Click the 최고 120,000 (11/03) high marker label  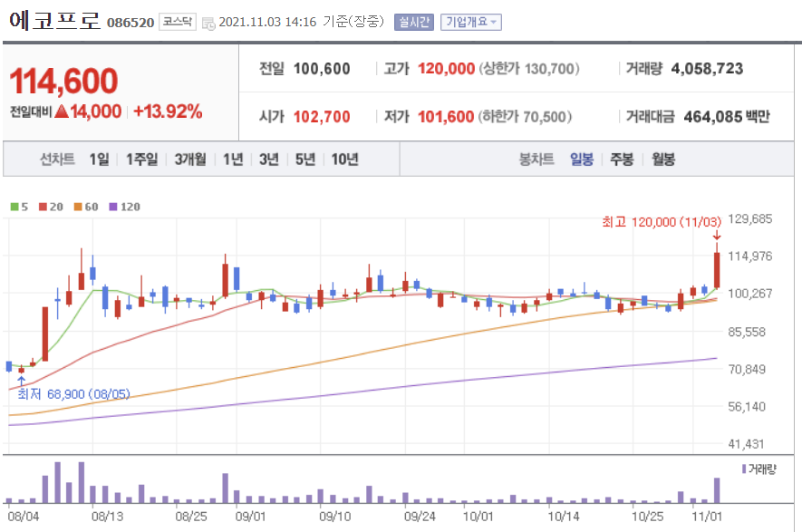coord(662,222)
